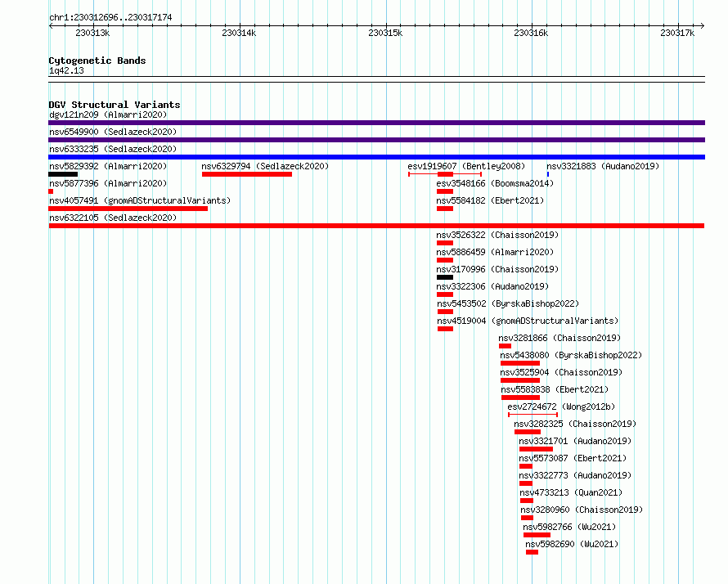This screenshot has width=728, height=584.
Task: Click the 230316k ruler label
Action: (x=531, y=33)
